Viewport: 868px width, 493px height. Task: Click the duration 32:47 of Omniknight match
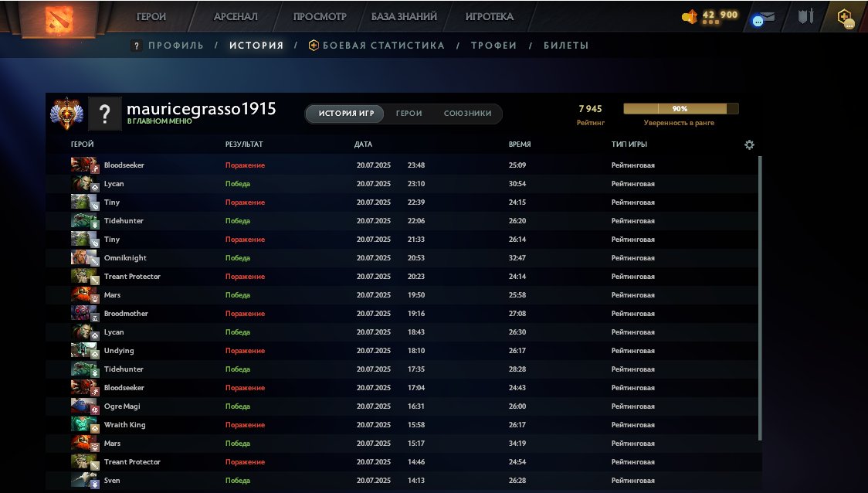click(517, 258)
